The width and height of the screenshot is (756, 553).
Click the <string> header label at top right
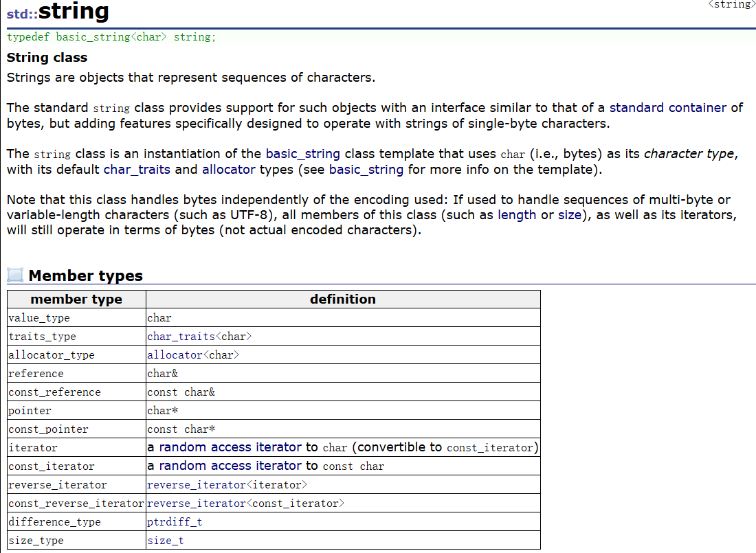[x=731, y=5]
